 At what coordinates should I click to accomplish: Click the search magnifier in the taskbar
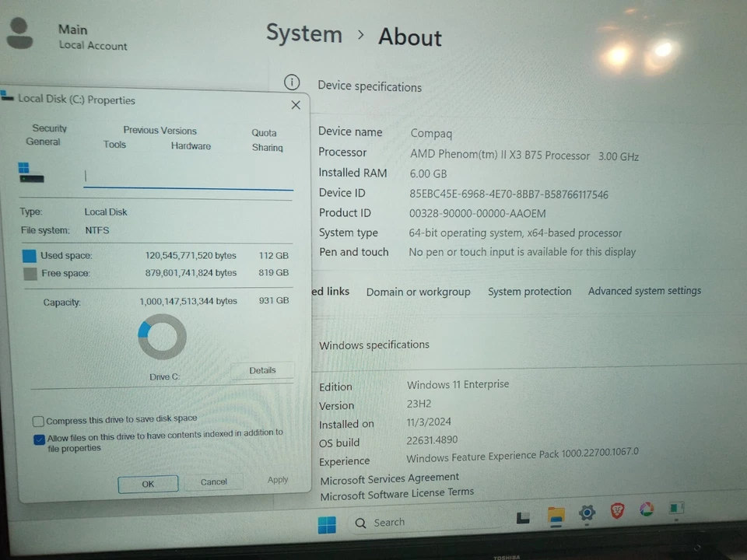click(x=360, y=522)
